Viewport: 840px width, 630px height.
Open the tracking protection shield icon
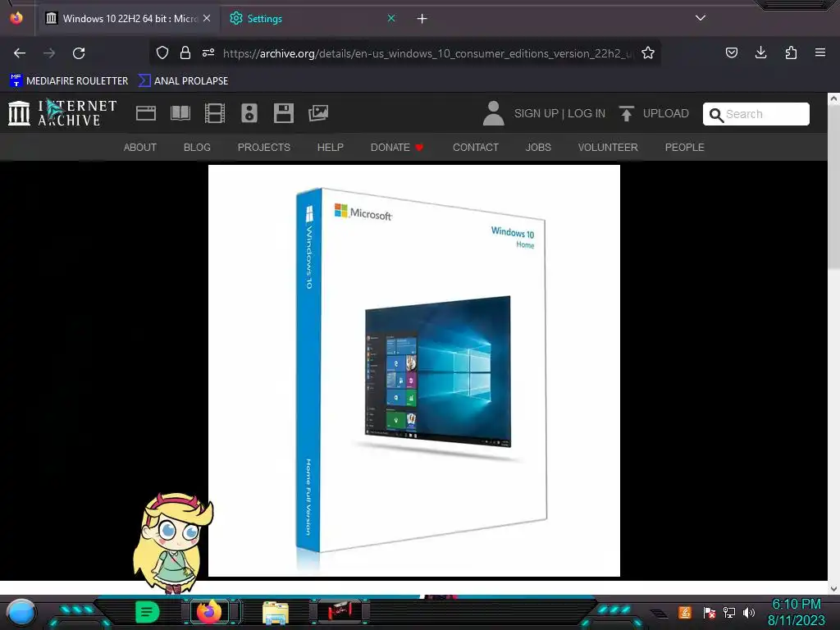tap(162, 52)
